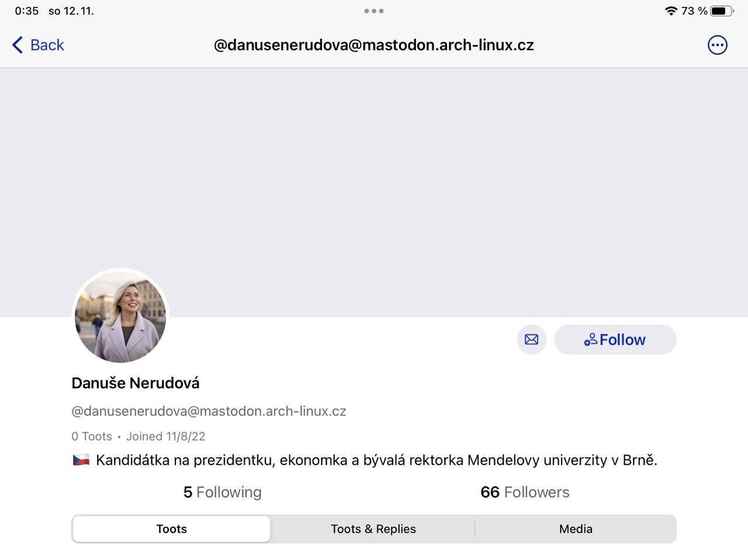Tap the grey account handle under the name
The height and width of the screenshot is (560, 748).
tap(209, 411)
